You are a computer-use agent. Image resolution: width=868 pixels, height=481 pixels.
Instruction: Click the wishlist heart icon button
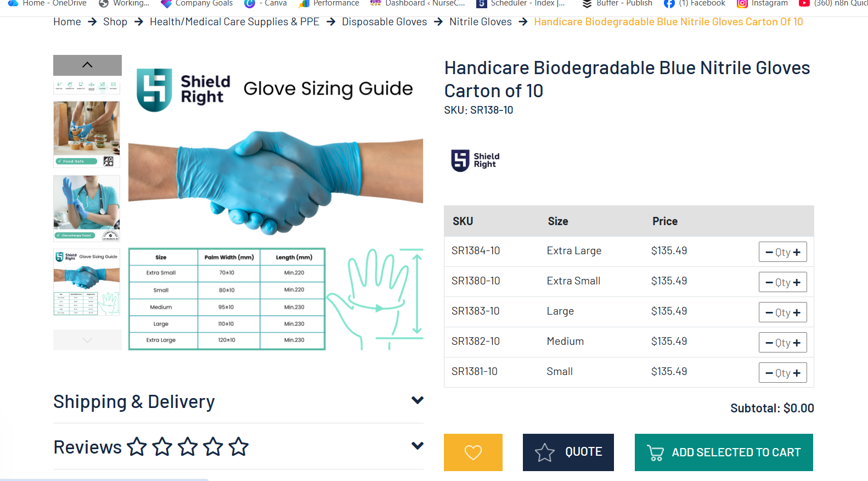click(x=473, y=452)
